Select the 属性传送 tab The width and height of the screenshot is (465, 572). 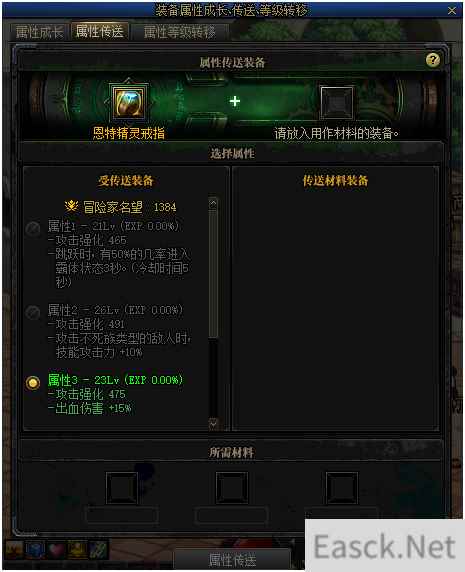coord(100,31)
